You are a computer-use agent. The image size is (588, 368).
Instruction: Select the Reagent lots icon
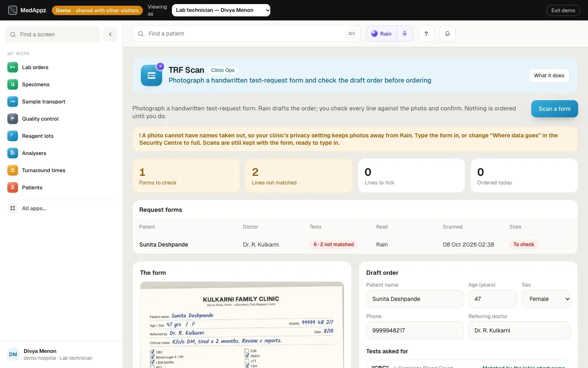click(13, 136)
